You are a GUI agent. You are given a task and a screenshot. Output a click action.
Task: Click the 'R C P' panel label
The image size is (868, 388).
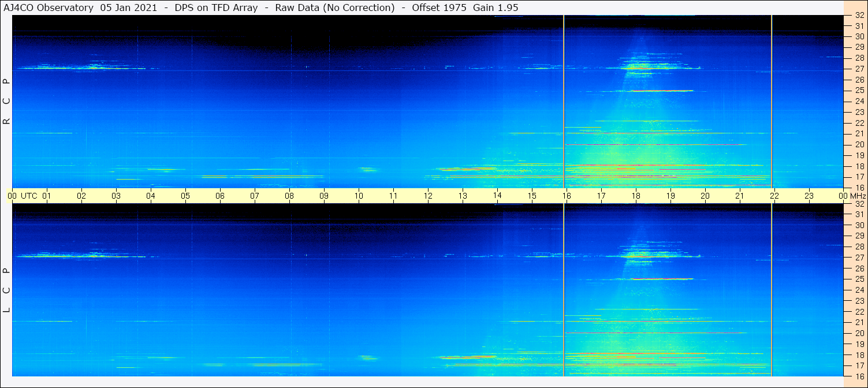coord(7,102)
